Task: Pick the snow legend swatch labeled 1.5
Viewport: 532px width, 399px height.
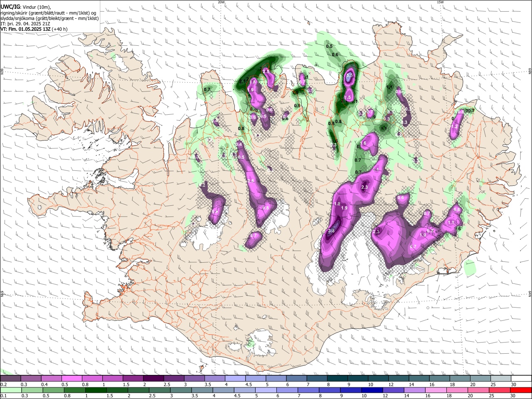Action: [x=133, y=379]
